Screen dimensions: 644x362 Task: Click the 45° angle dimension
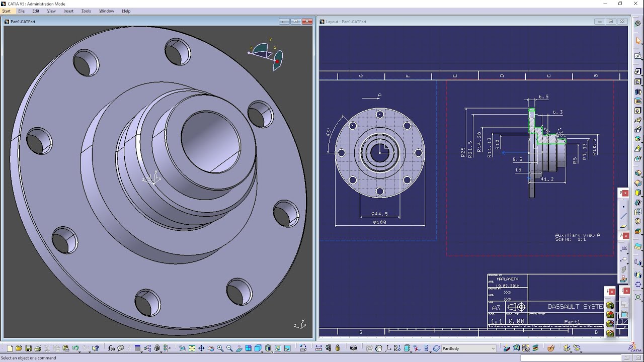329,132
